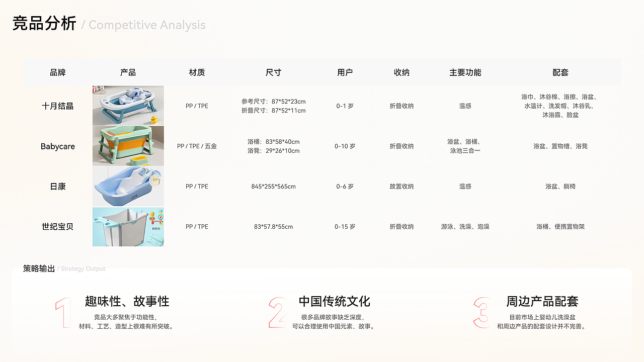Click the 浴桶：83*58*40cm text
The width and height of the screenshot is (644, 362).
[273, 142]
